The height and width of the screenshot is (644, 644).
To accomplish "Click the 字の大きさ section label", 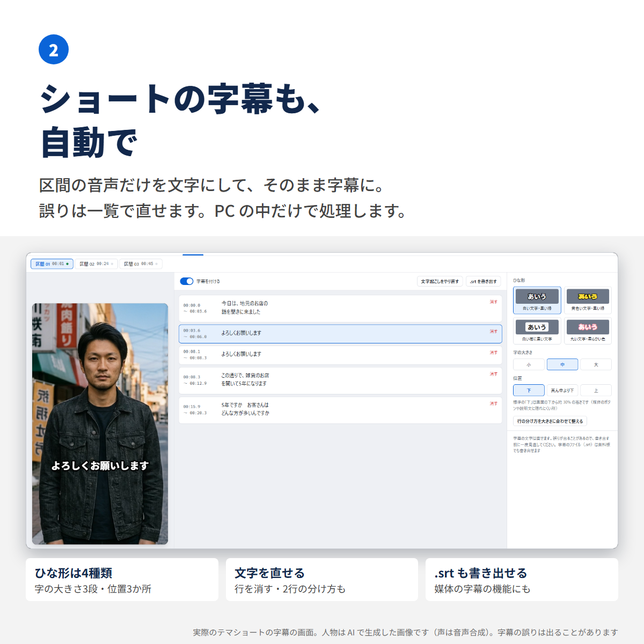I will click(523, 353).
